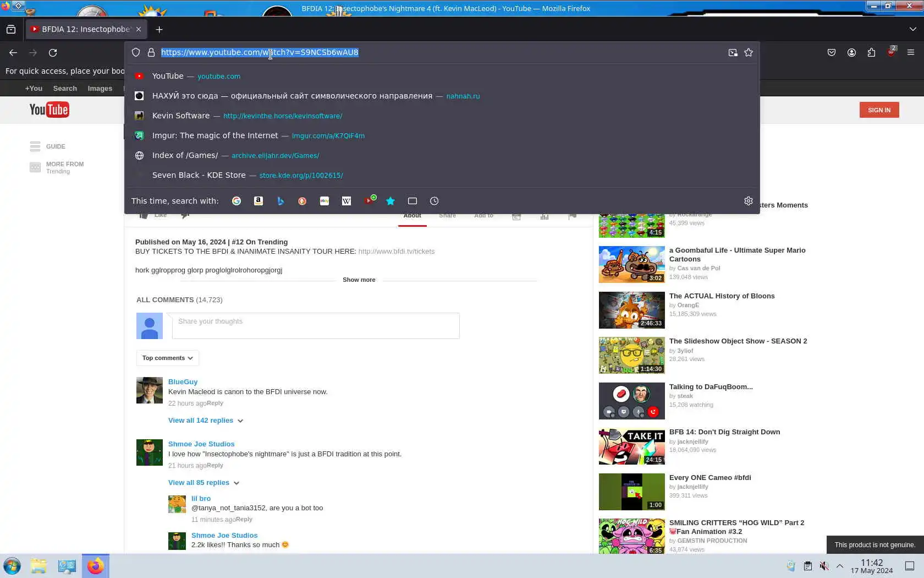924x578 pixels.
Task: Open BFB 14 Don't Dig Straight Down thumbnail
Action: tap(631, 446)
